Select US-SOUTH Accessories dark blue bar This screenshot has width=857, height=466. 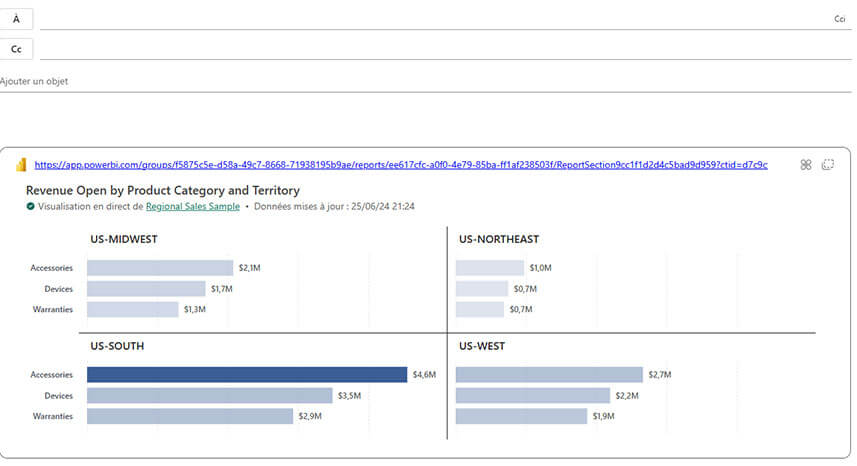pos(247,375)
